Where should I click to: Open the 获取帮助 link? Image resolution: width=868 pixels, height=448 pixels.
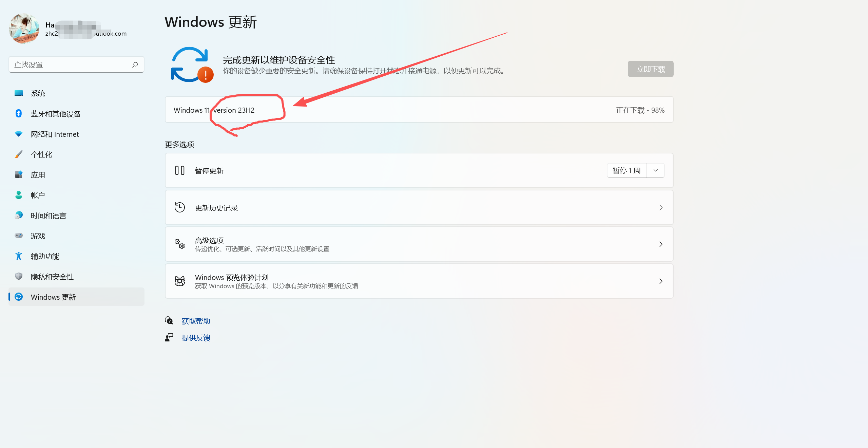(x=196, y=321)
